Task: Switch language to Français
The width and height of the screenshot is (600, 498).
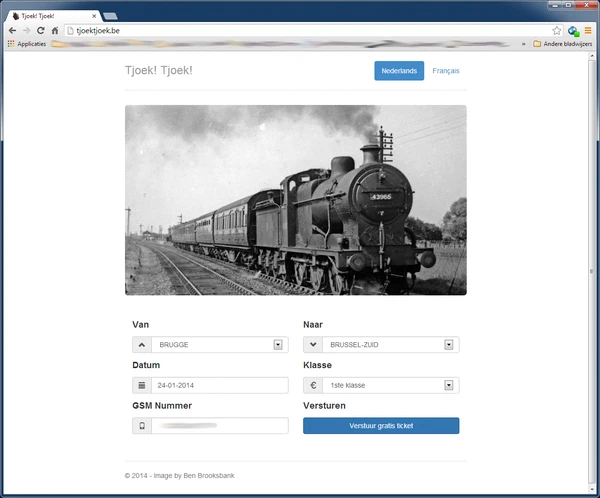Action: pyautogui.click(x=446, y=71)
